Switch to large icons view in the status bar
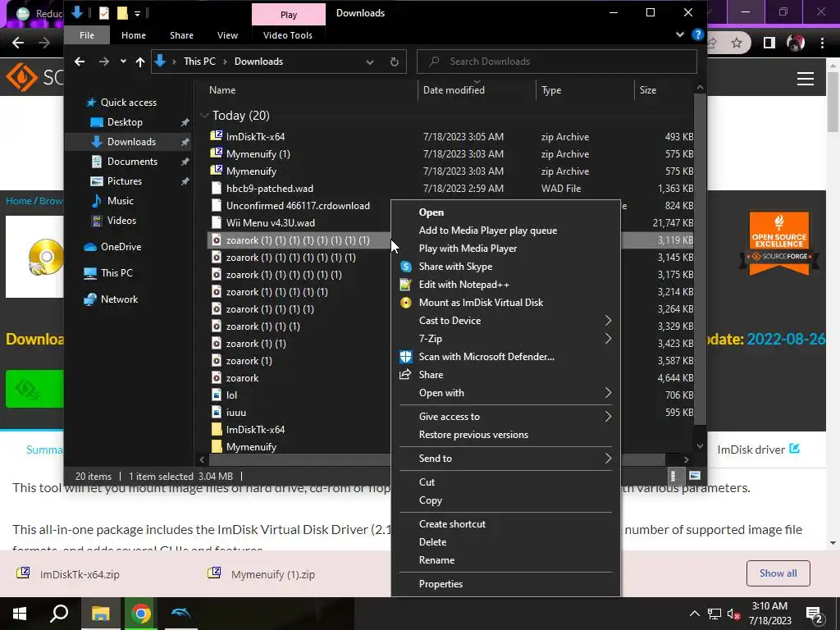 [x=694, y=476]
